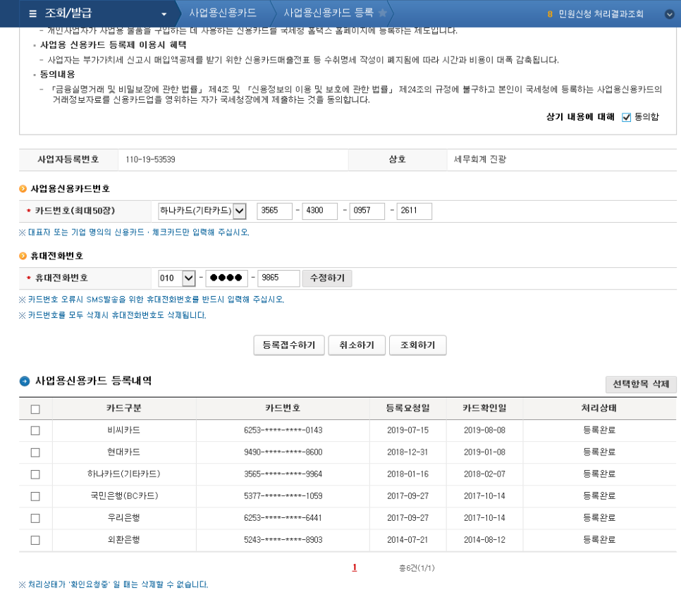Viewport: 681px width, 616px height.
Task: Click the 선택항목 삭제 button
Action: coord(641,384)
